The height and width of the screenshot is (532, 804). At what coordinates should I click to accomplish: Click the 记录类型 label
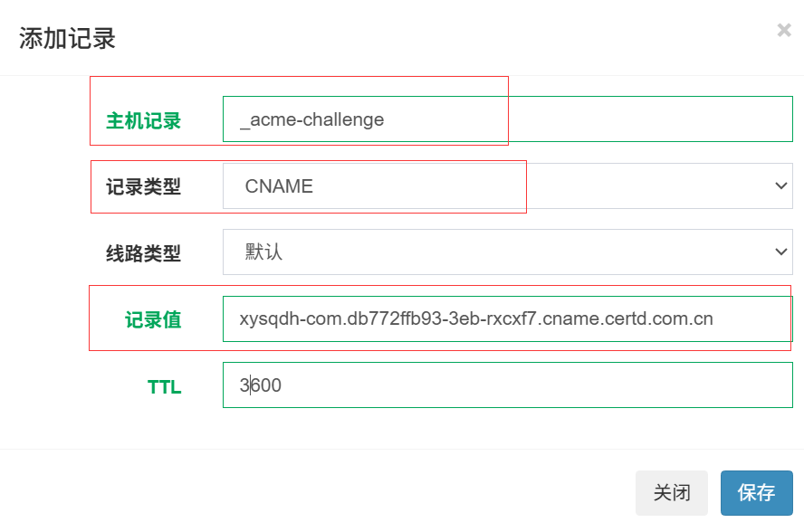click(x=144, y=186)
